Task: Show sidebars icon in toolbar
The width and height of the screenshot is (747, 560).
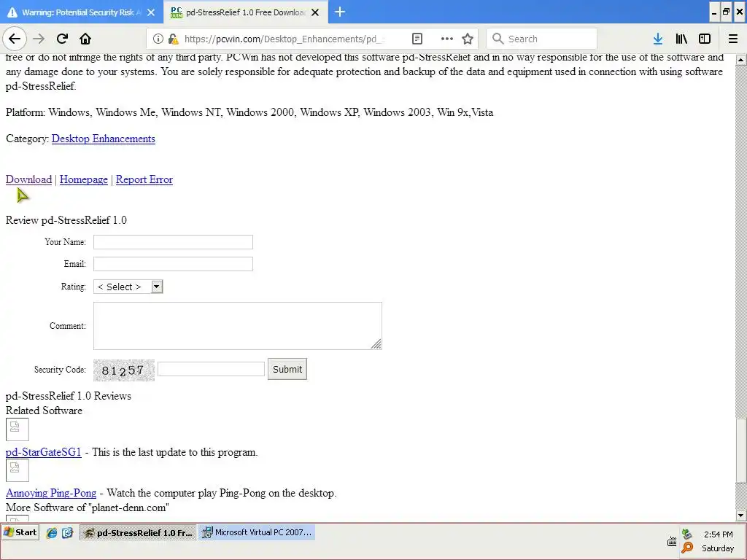Action: [x=705, y=39]
